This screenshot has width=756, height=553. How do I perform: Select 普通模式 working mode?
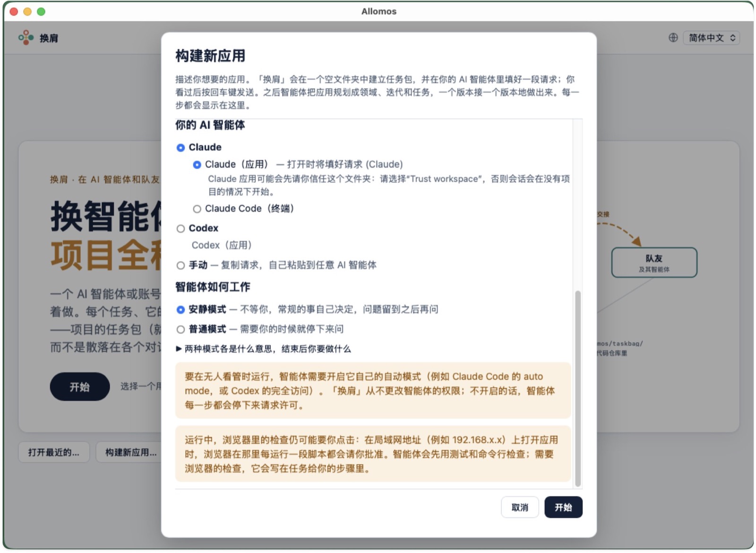click(x=180, y=330)
